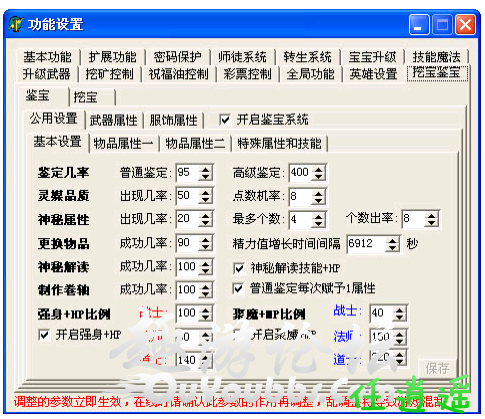Screen dimensions: 485x419
Task: Click the 保存 button
Action: 437,368
